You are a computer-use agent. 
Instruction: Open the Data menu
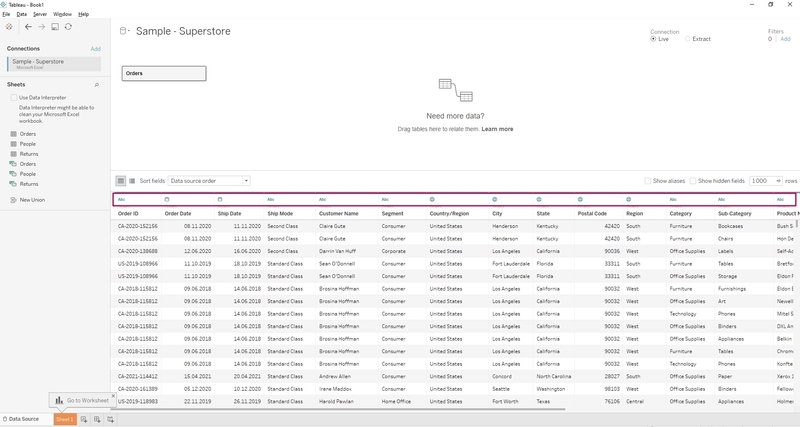pos(21,14)
